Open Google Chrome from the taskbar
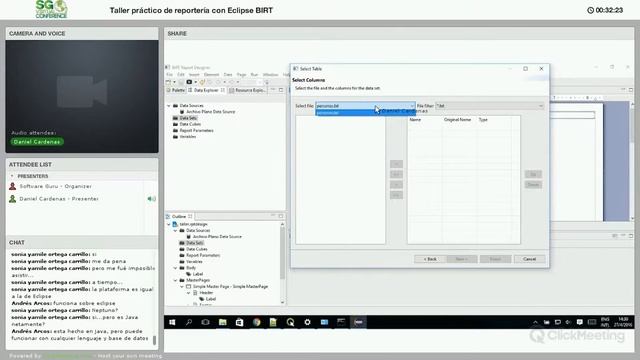The width and height of the screenshot is (640, 360). tap(256, 322)
